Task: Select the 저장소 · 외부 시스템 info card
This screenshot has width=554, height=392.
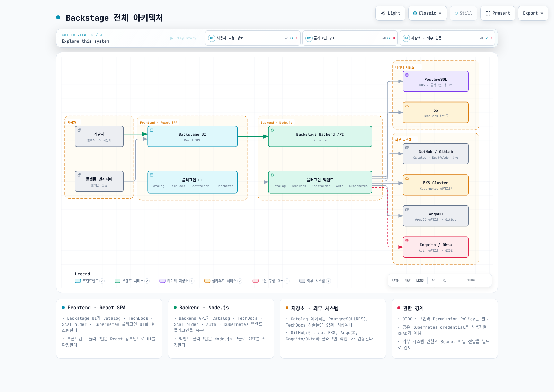Action: tap(333, 329)
